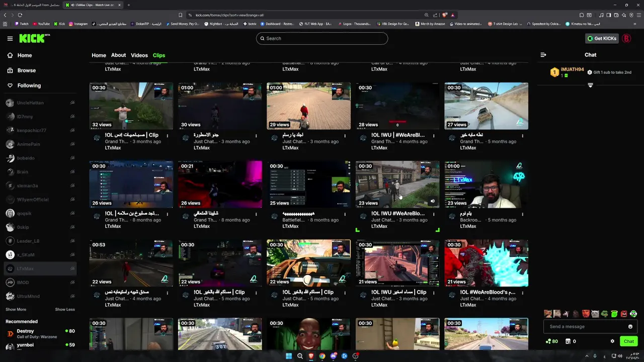Click iMUATH94 top gifter name
The image size is (644, 362).
pyautogui.click(x=572, y=69)
